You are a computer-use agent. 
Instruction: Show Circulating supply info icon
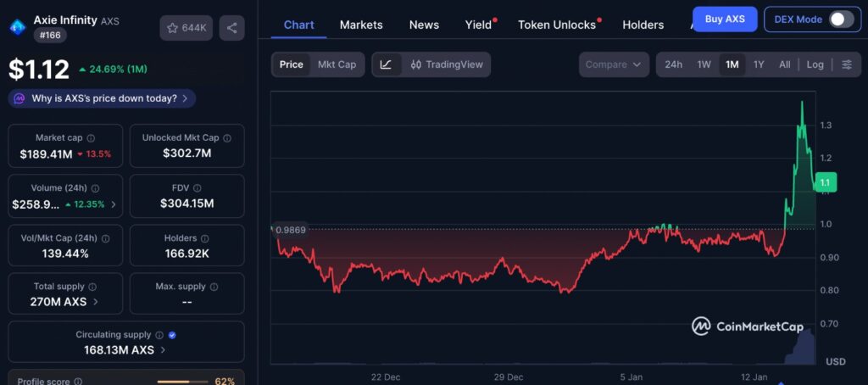[159, 335]
